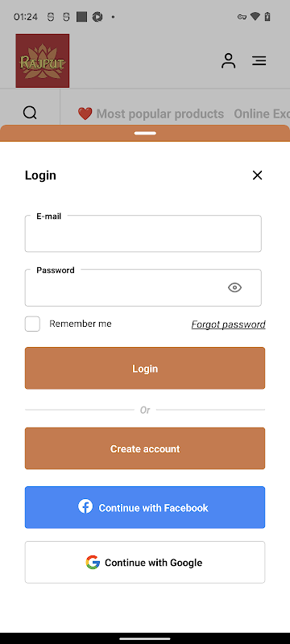Open the user account icon
This screenshot has width=290, height=644.
[x=229, y=61]
